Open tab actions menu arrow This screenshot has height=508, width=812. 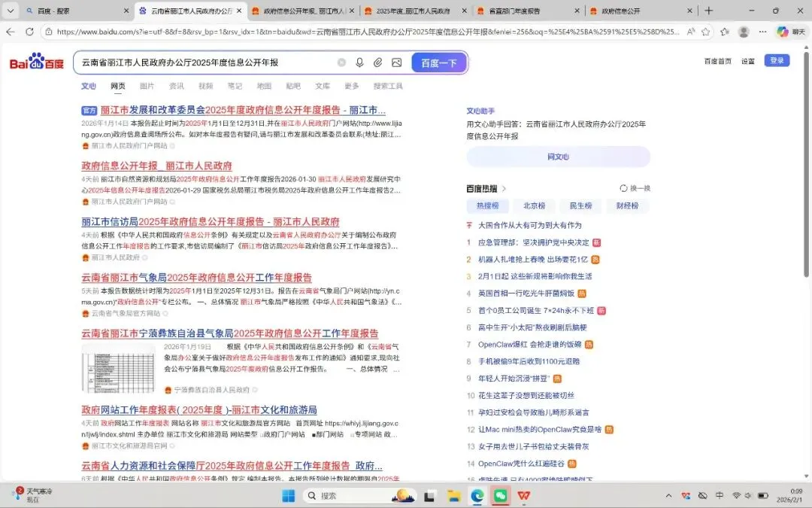tap(10, 11)
